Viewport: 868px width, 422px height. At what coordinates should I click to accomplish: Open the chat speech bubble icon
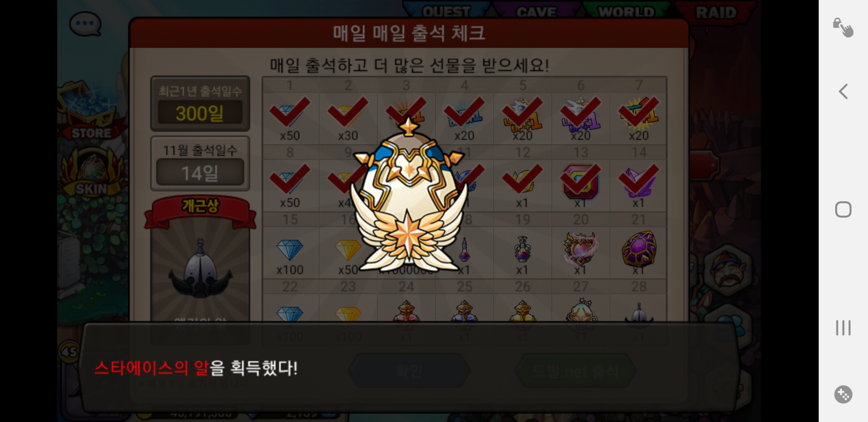(x=85, y=23)
